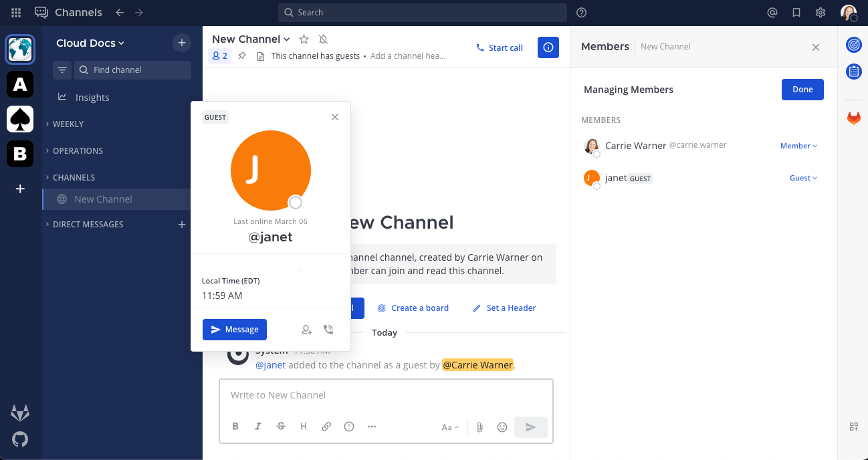868x460 pixels.
Task: Click the Done button in Members panel
Action: [802, 90]
